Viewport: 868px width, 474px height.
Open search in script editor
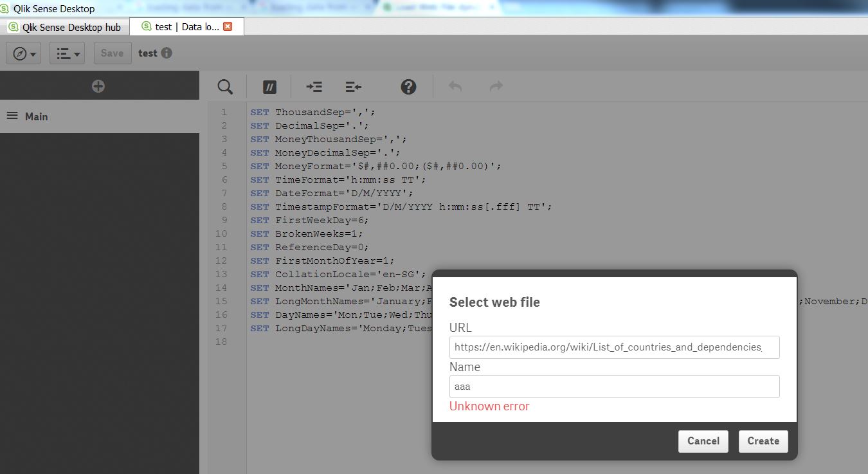point(225,87)
